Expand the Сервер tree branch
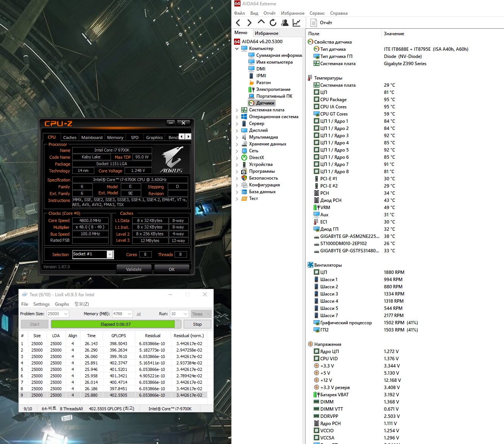Viewport: 504px width, 444px height. click(237, 124)
